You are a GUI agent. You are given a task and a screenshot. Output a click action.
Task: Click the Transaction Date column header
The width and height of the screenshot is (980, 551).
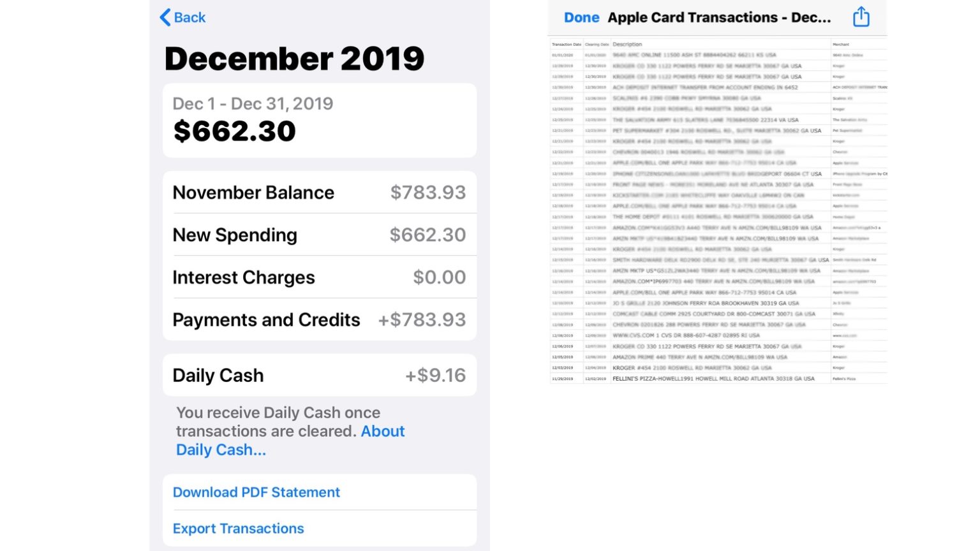point(567,44)
